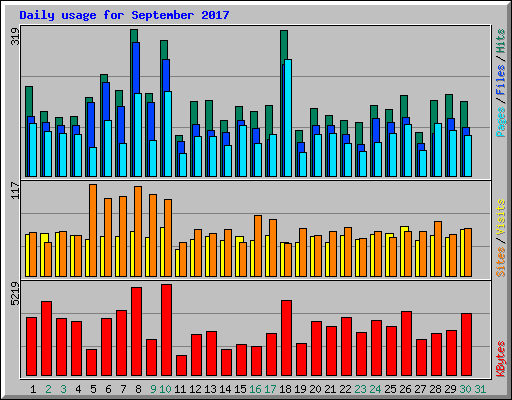
Task: Click the 'Sites' legend label
Action: [x=501, y=261]
